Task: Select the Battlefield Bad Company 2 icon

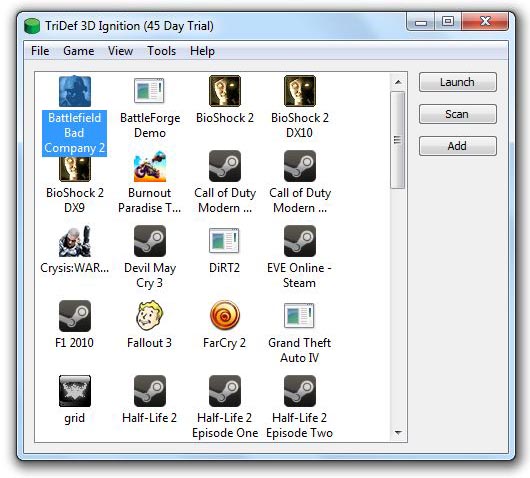Action: pyautogui.click(x=75, y=91)
